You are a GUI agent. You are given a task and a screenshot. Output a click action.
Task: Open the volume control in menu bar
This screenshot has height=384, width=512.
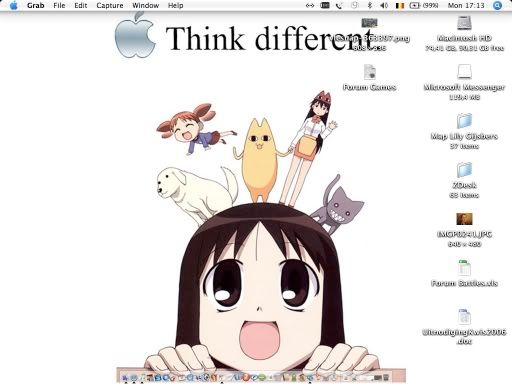click(x=384, y=5)
